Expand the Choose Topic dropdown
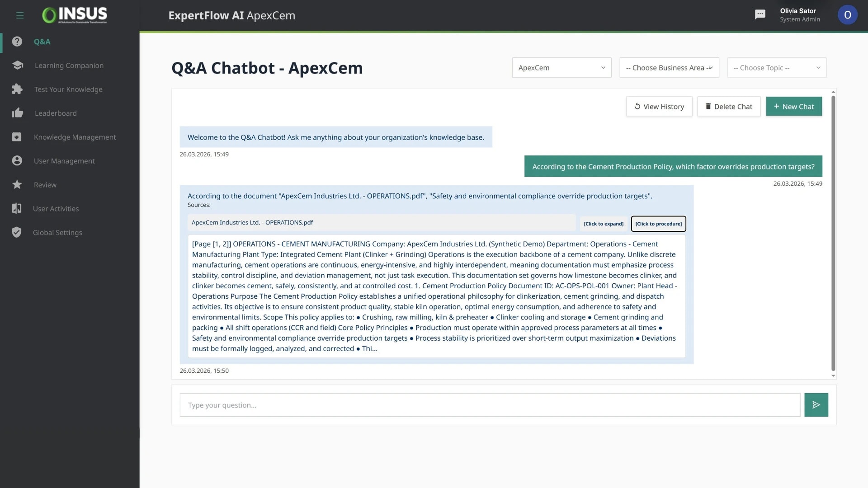This screenshot has width=868, height=488. point(777,68)
